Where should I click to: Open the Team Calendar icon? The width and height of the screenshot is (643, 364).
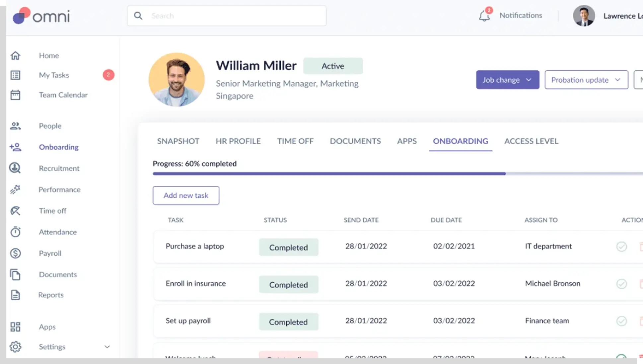[x=15, y=95]
